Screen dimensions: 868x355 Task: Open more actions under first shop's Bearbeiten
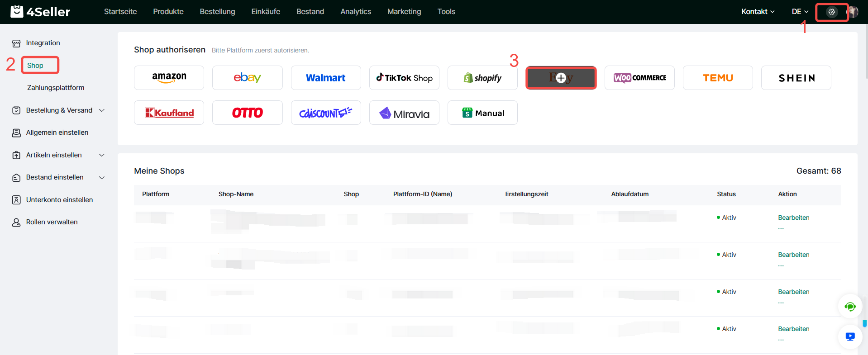coord(781,228)
